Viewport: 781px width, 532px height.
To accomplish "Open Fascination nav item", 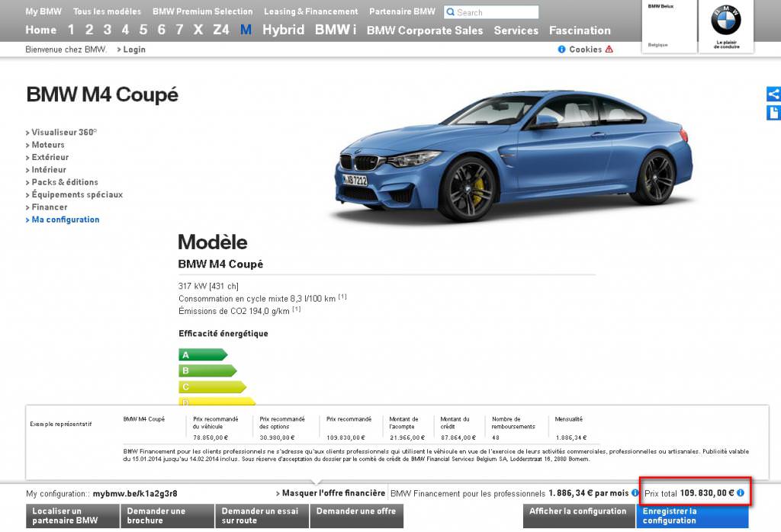I will pyautogui.click(x=580, y=30).
